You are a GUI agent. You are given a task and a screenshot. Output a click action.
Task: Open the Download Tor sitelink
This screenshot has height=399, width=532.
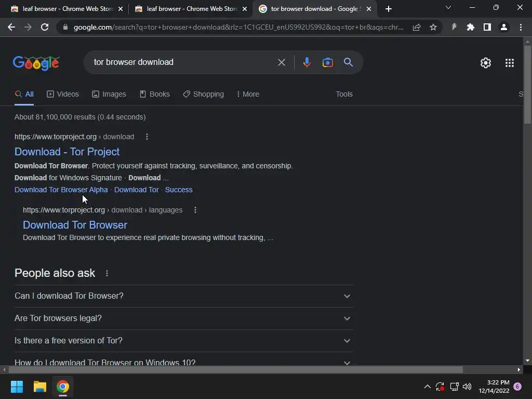pyautogui.click(x=137, y=190)
